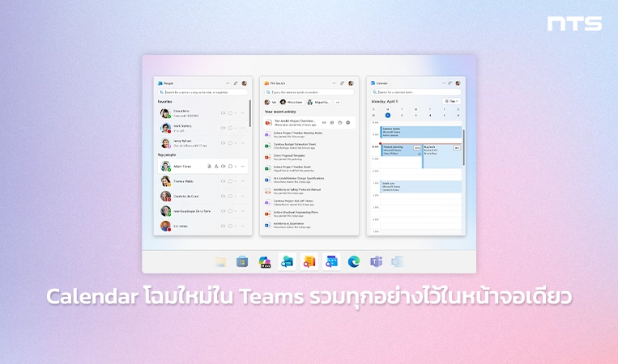Open the Structural Engineering Plans file
The height and width of the screenshot is (364, 618).
point(309,214)
